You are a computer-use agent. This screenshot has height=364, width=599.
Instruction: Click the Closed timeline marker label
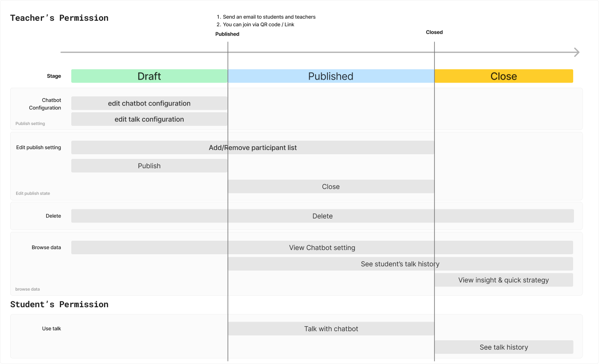pos(434,32)
